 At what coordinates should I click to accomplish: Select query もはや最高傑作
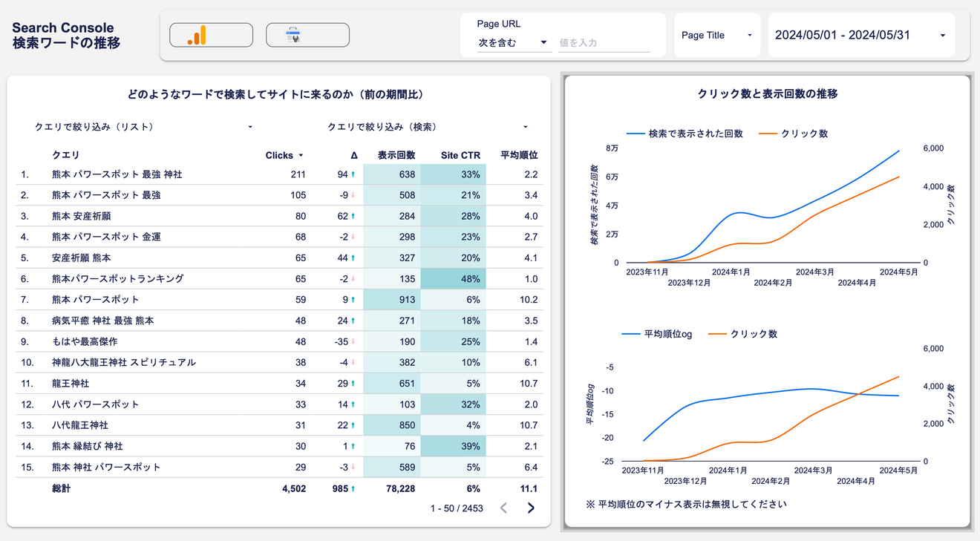pos(85,341)
